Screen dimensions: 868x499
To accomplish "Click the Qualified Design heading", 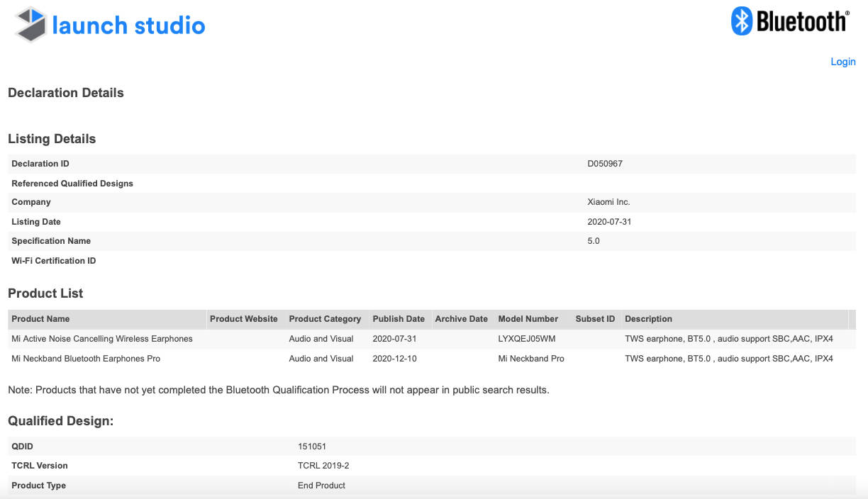I will (61, 421).
